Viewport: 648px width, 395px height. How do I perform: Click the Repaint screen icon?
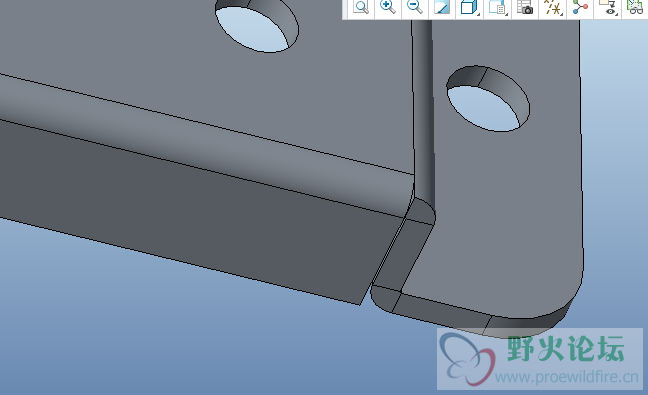point(442,7)
